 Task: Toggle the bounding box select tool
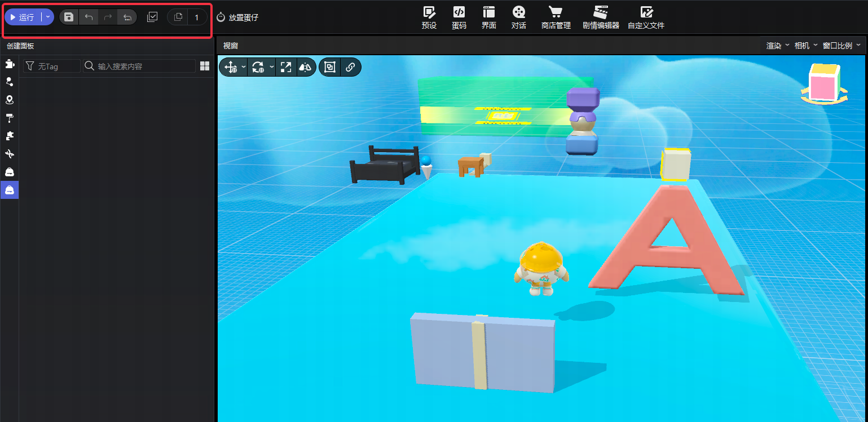[330, 67]
